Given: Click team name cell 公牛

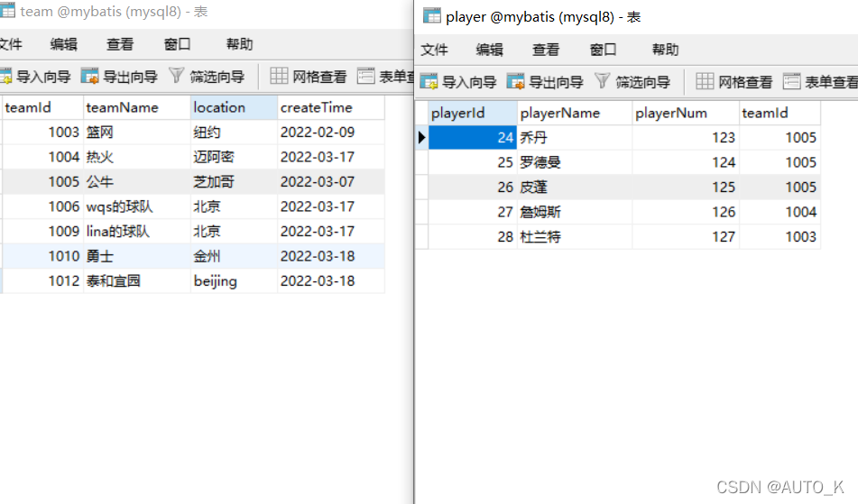Looking at the screenshot, I should pos(137,181).
